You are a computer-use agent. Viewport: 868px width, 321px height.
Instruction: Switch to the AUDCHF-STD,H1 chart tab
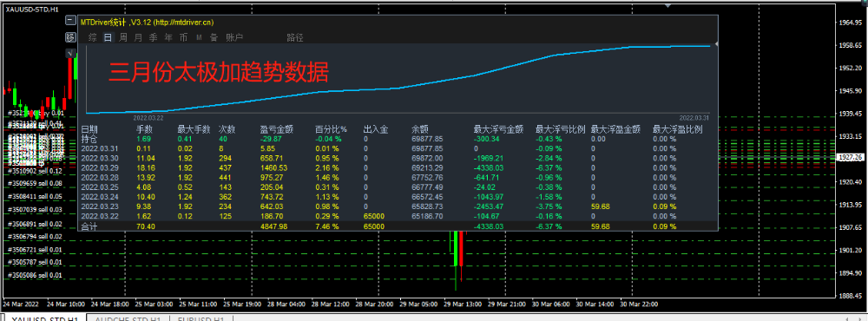click(128, 319)
